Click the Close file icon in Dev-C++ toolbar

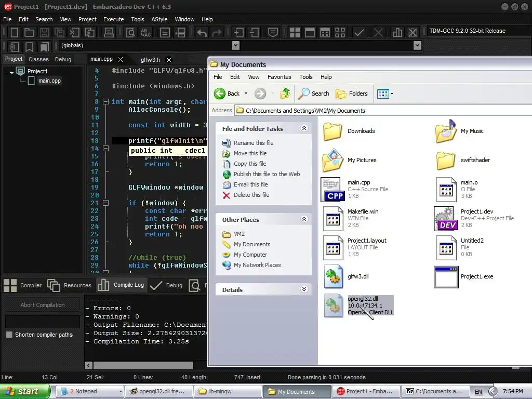(x=74, y=33)
